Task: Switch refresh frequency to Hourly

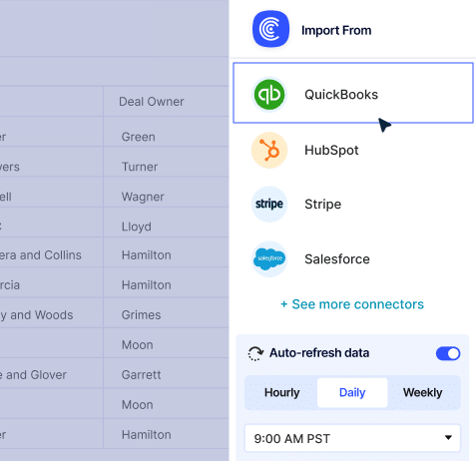Action: coord(281,392)
